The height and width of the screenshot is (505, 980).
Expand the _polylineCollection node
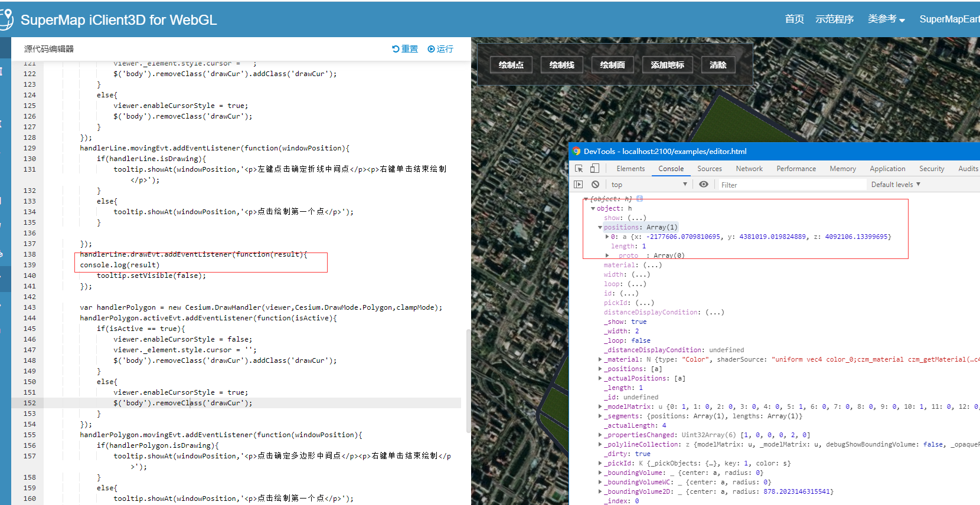600,444
